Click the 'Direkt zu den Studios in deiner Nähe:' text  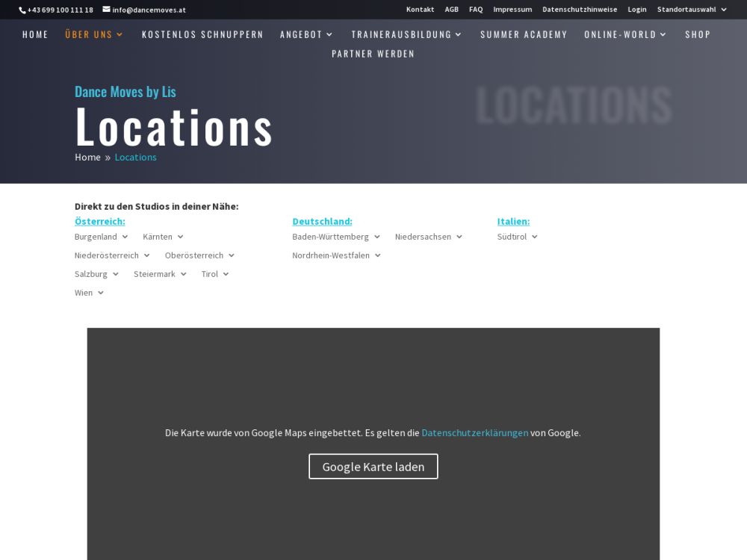pyautogui.click(x=156, y=206)
